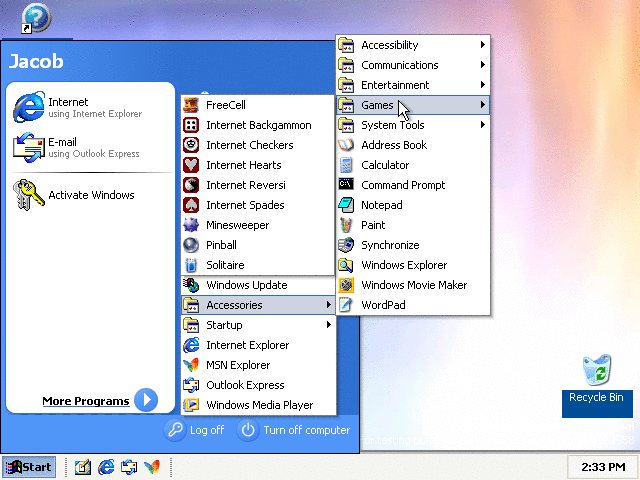The width and height of the screenshot is (640, 480).
Task: Click the Internet Checkers icon
Action: (191, 145)
